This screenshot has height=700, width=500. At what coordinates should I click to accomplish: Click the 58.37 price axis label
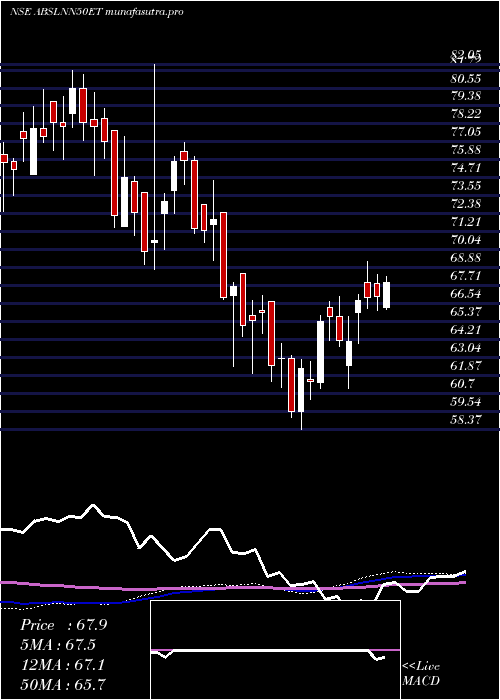point(466,419)
